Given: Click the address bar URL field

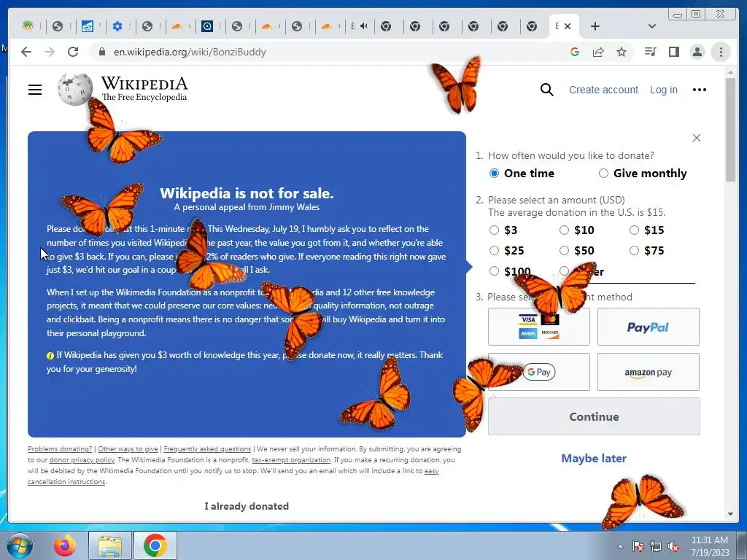Looking at the screenshot, I should pyautogui.click(x=329, y=52).
